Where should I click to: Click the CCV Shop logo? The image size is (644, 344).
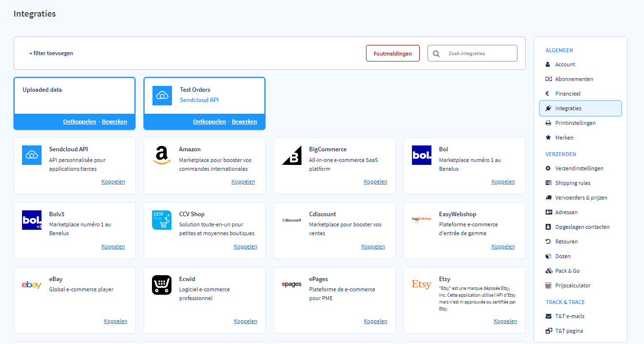tap(162, 220)
